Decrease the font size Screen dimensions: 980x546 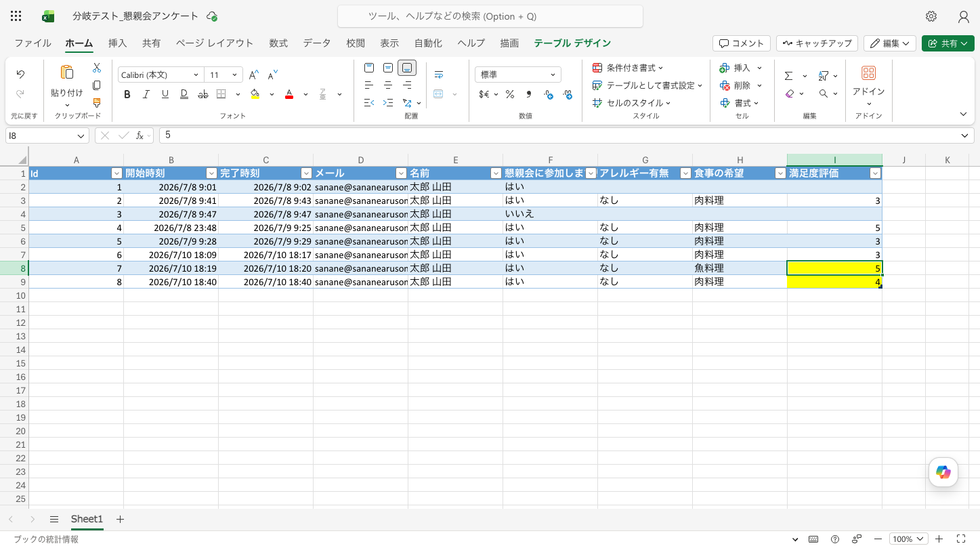click(x=273, y=75)
